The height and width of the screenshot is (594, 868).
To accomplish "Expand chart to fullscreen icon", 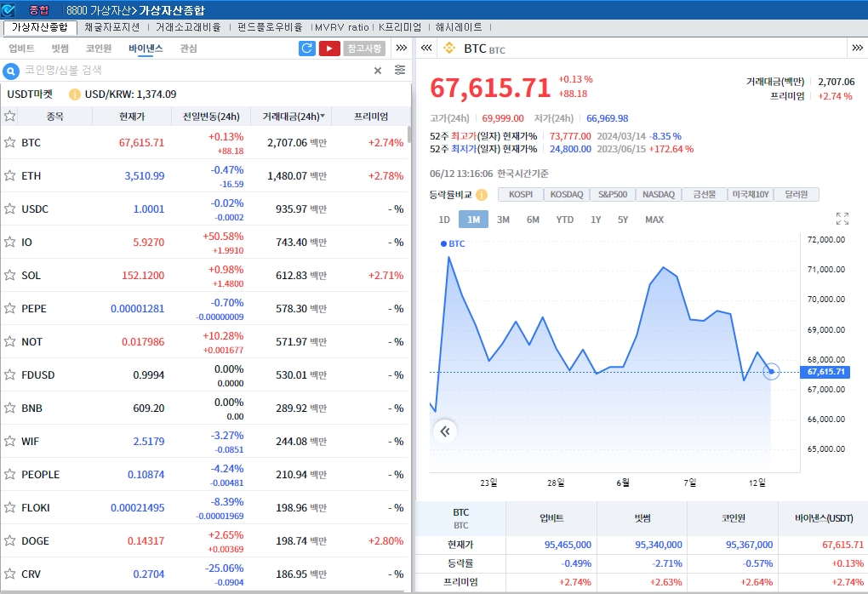I will pos(842,219).
